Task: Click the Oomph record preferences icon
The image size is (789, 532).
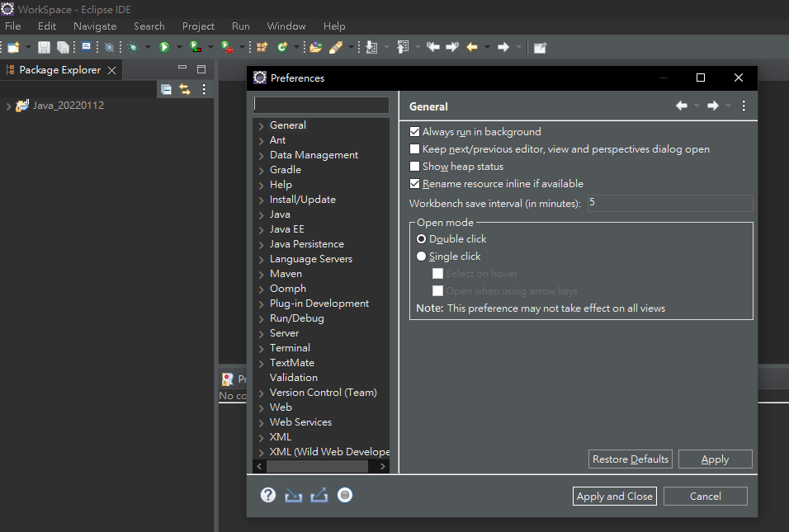Action: tap(345, 495)
